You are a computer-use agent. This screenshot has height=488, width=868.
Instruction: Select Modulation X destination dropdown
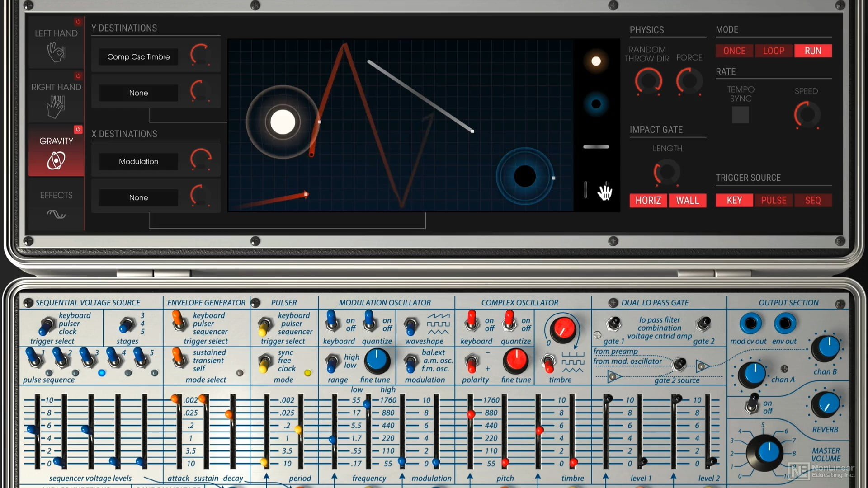138,161
